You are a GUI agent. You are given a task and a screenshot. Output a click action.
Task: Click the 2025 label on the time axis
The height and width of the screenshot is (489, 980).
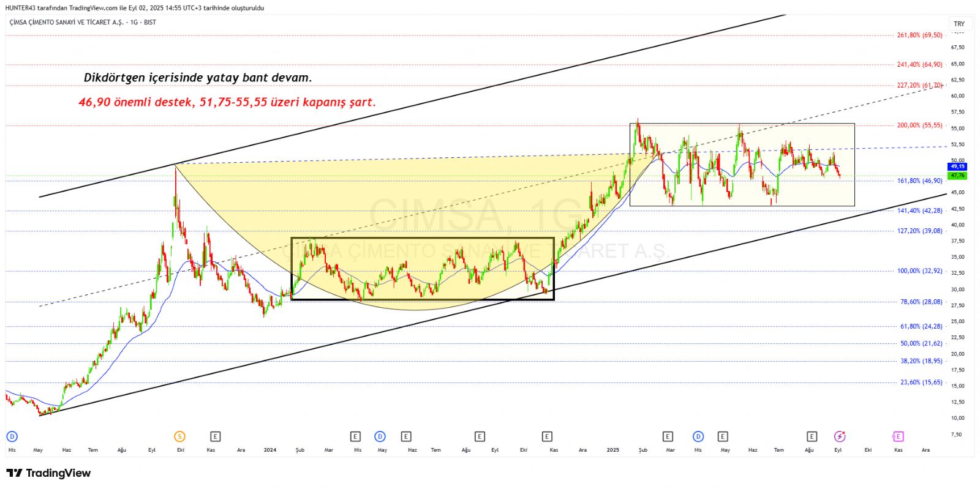pos(613,450)
